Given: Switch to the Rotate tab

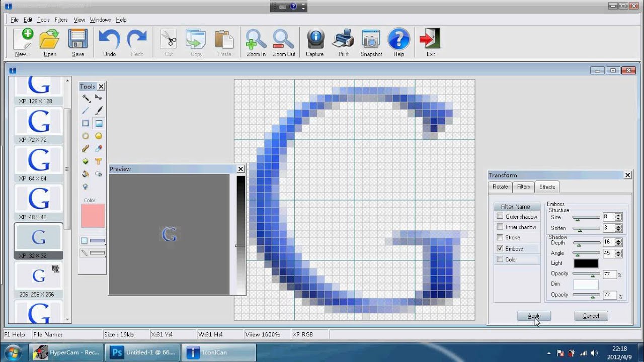Looking at the screenshot, I should point(500,187).
